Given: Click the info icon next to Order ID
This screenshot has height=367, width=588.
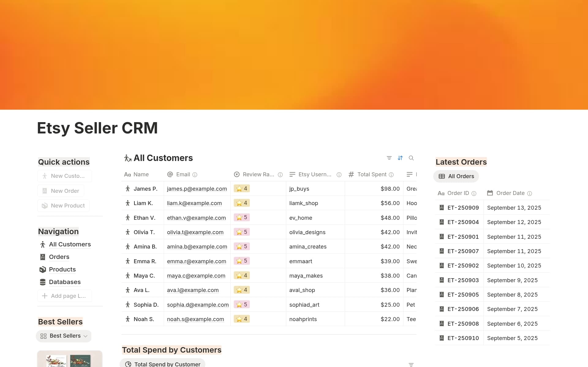Looking at the screenshot, I should [474, 193].
